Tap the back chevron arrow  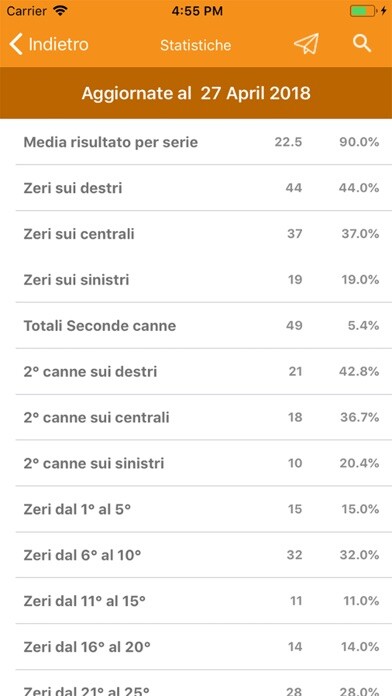(x=16, y=44)
